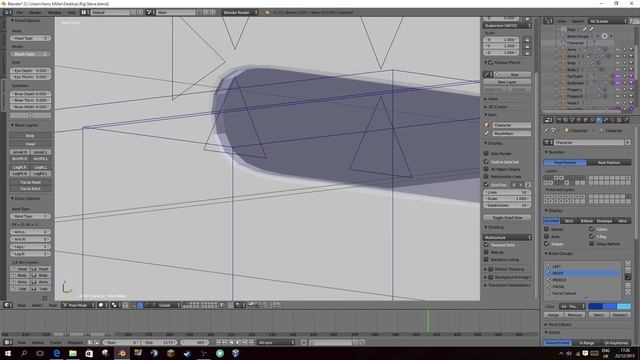Switch bone display to Wire
Screen dimensions: 640x360
tap(622, 221)
